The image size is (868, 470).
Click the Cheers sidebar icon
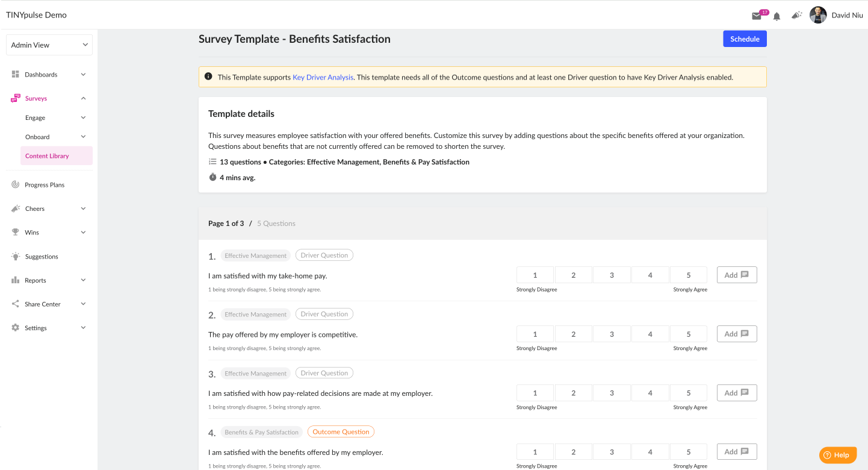[16, 208]
